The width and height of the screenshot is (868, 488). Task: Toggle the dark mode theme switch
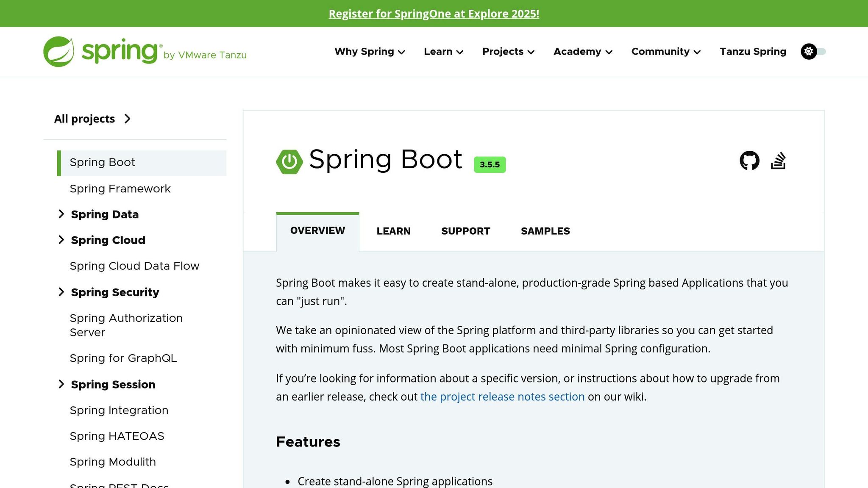(813, 52)
